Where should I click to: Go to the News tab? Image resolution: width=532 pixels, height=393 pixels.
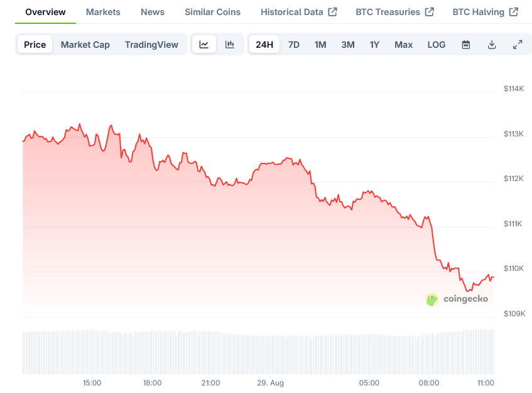coord(153,12)
